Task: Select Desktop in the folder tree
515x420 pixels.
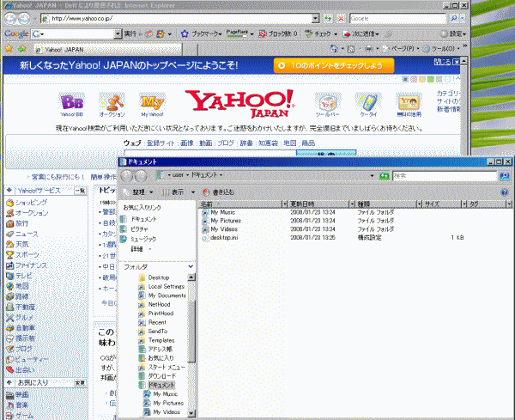Action: point(159,277)
